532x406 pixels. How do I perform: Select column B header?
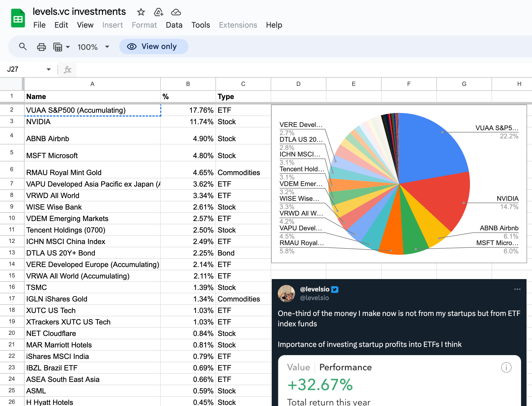[188, 84]
